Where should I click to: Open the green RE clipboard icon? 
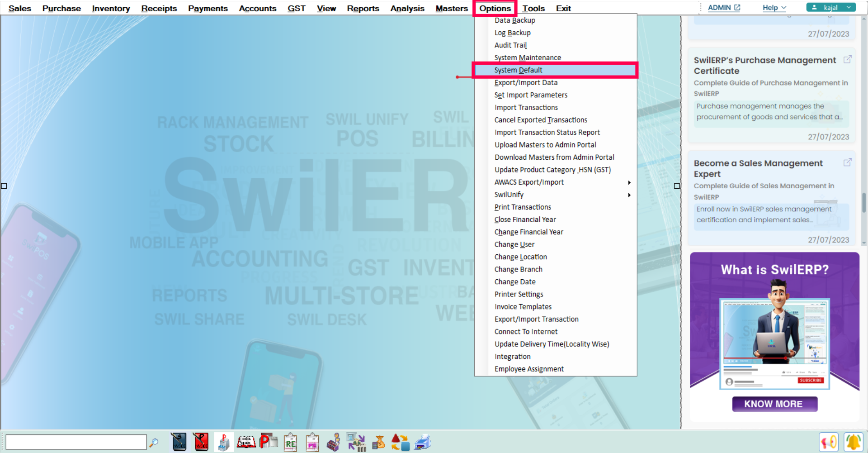[x=290, y=442]
